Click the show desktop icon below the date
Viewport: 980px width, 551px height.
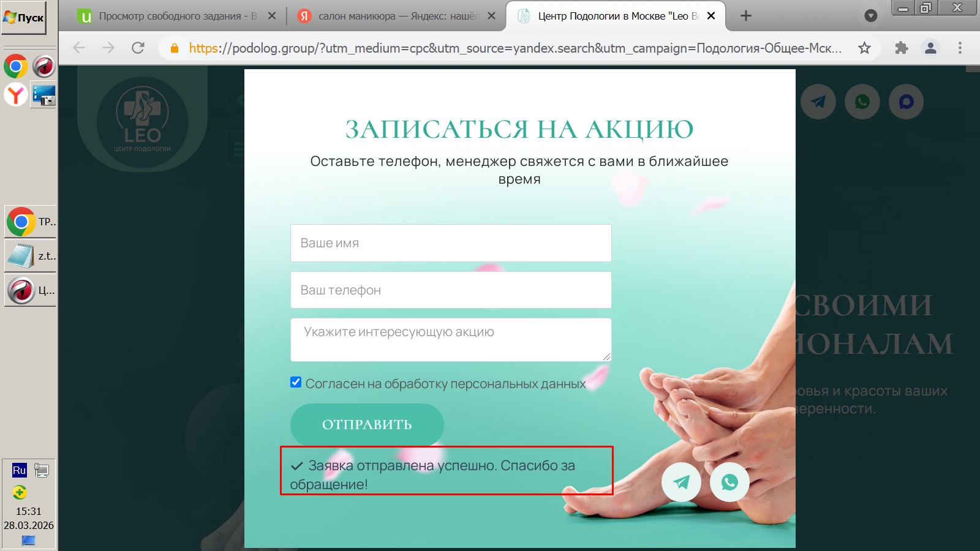pyautogui.click(x=29, y=540)
